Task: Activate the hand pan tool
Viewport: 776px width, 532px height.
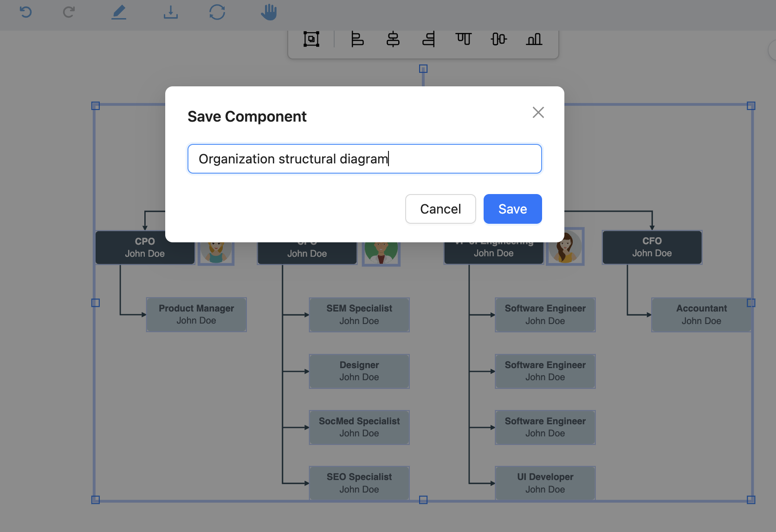Action: coord(269,12)
